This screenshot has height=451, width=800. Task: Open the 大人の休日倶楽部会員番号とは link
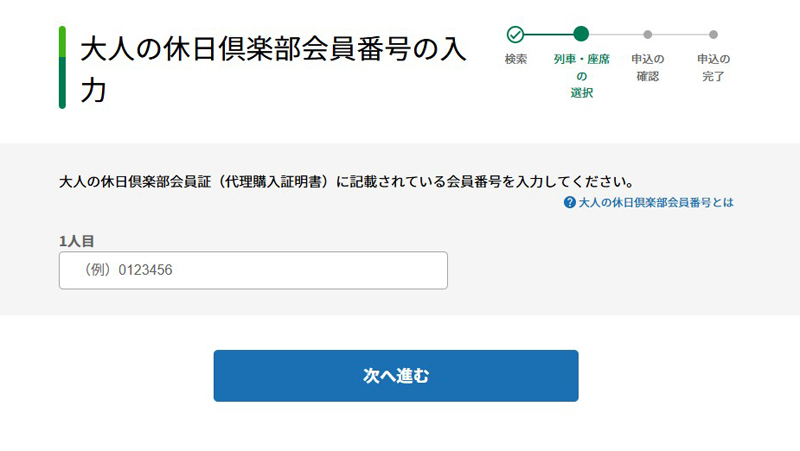(x=656, y=203)
